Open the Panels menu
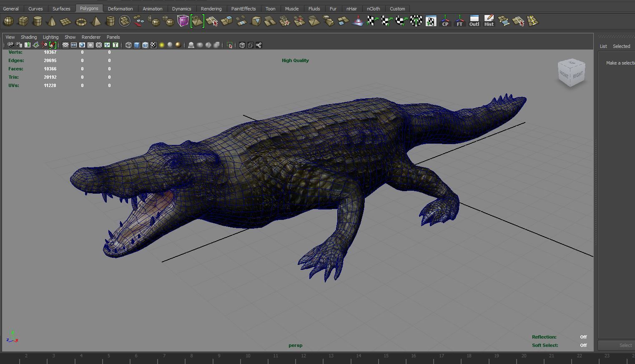The image size is (635, 364). [113, 37]
